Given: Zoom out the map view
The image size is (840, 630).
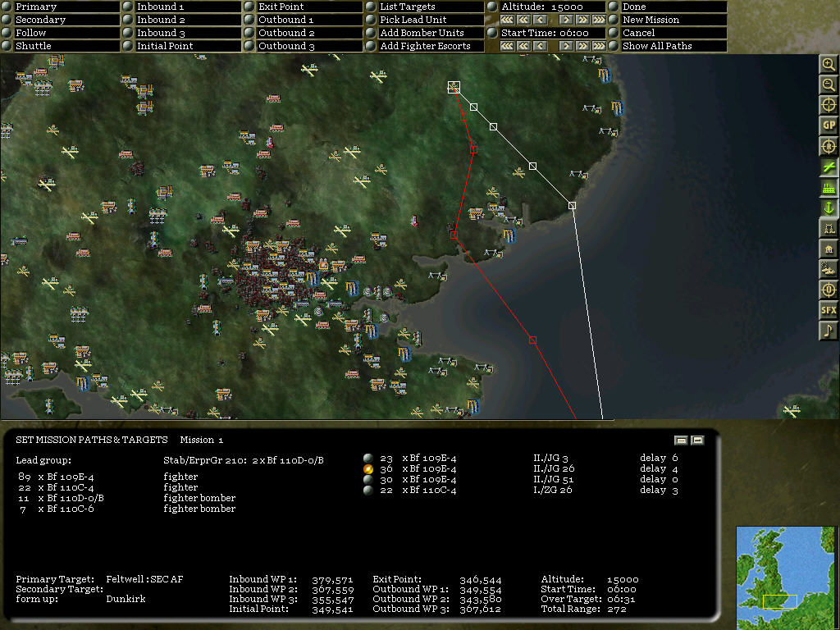Looking at the screenshot, I should pyautogui.click(x=829, y=84).
